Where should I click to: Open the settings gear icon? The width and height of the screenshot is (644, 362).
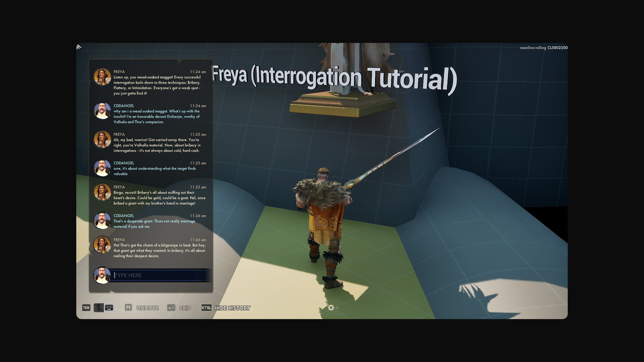click(x=331, y=308)
